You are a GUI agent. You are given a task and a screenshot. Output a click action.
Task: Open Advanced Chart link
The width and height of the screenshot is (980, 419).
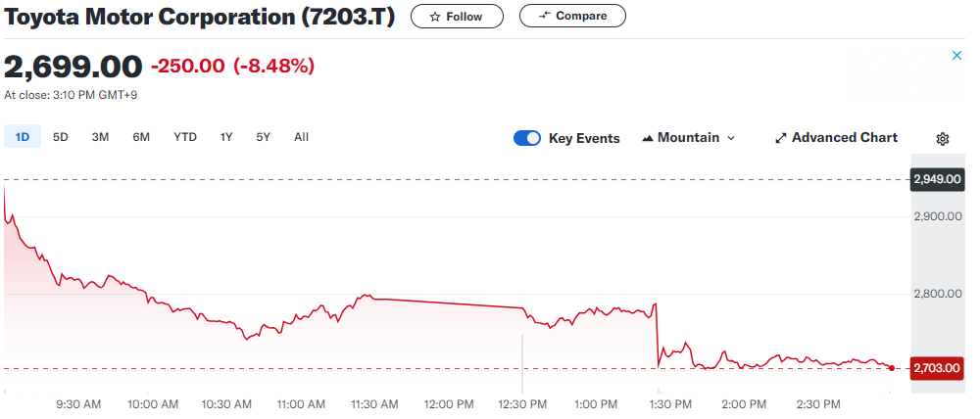[x=844, y=138]
